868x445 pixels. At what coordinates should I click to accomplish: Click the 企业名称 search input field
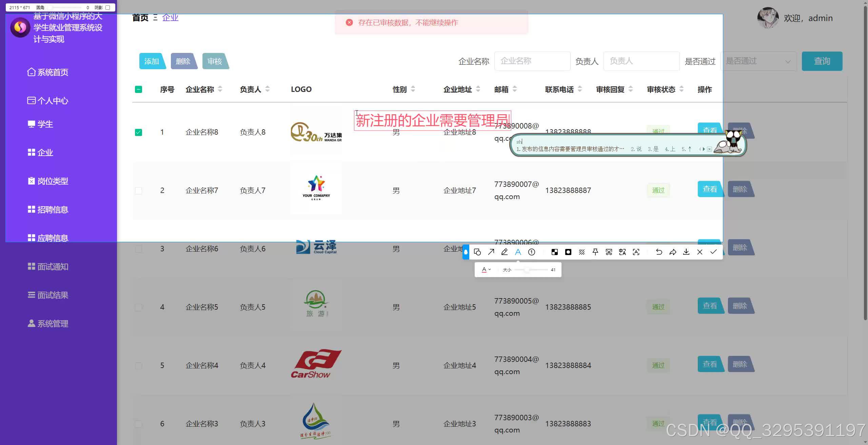click(532, 61)
